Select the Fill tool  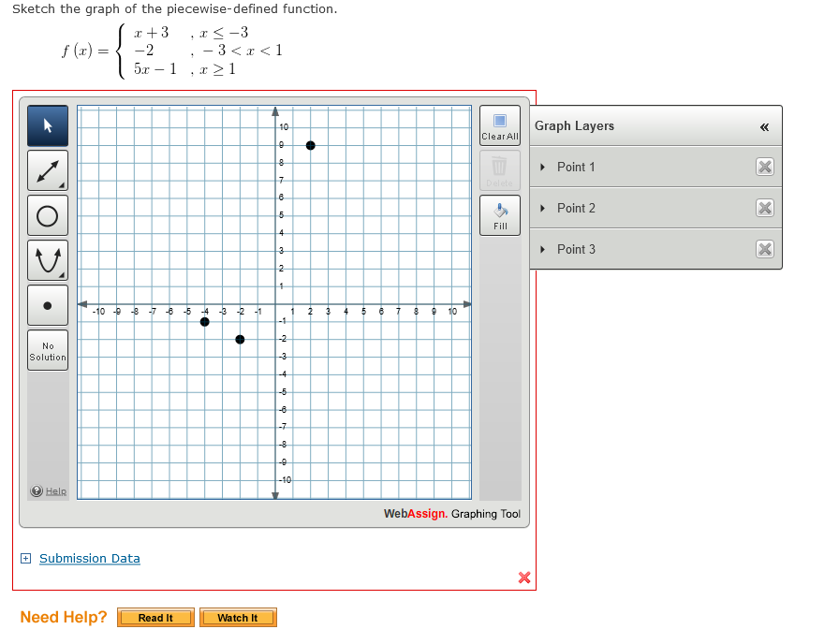(499, 214)
